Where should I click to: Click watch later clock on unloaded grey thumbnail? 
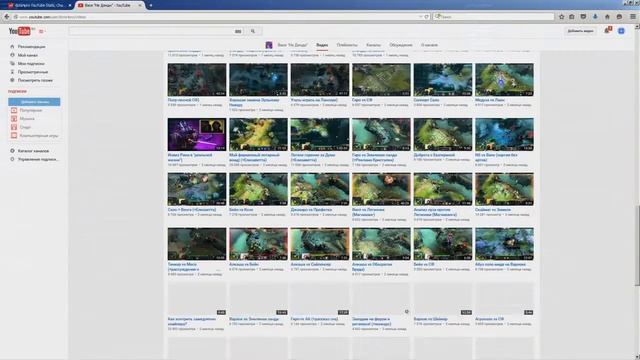point(407,312)
